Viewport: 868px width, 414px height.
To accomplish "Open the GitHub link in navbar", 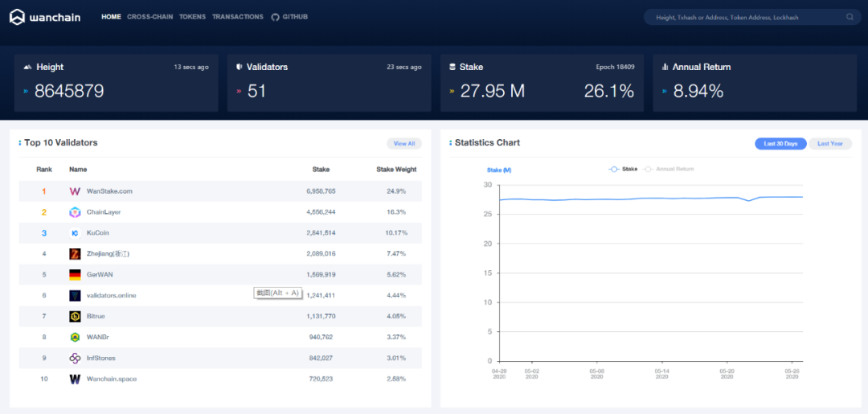I will coord(290,17).
